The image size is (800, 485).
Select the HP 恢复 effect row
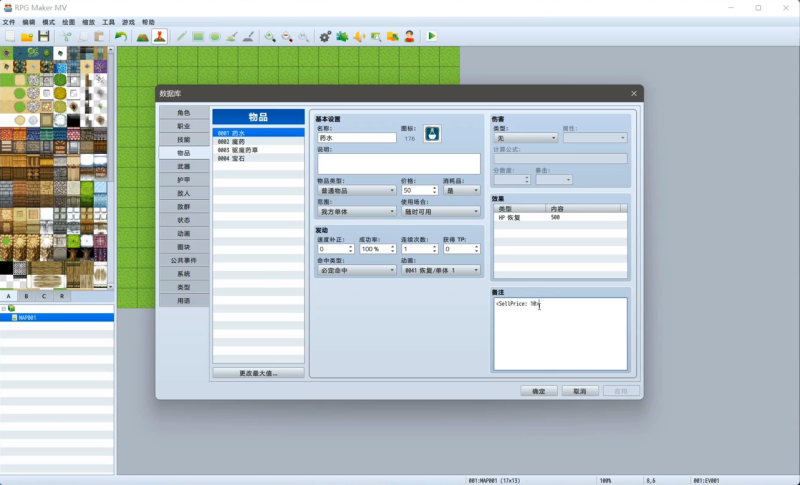point(560,217)
